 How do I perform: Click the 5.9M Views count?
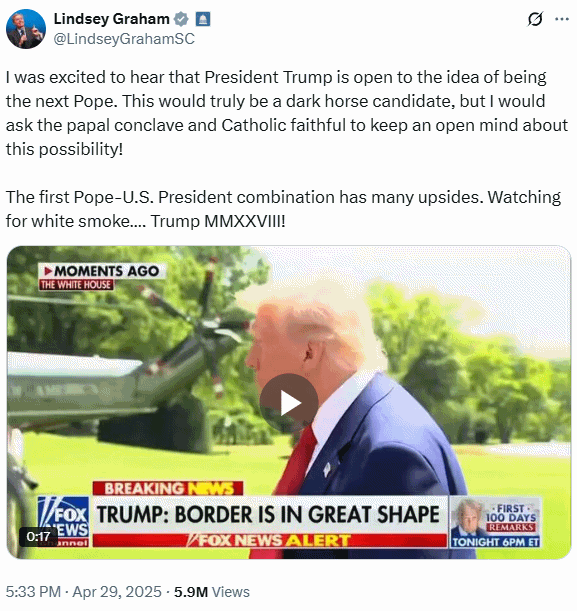point(212,592)
